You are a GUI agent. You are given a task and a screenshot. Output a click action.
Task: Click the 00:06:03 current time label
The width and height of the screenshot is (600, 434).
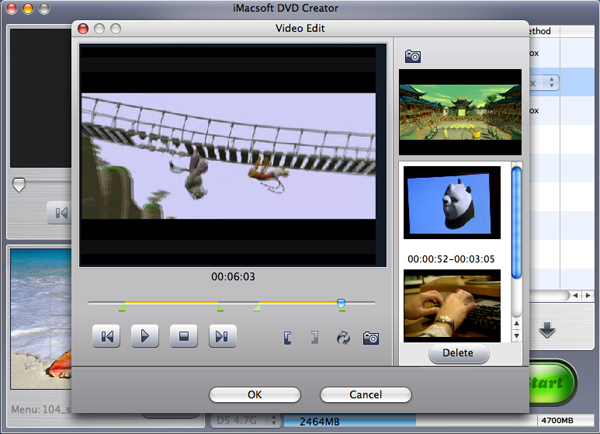(x=233, y=276)
